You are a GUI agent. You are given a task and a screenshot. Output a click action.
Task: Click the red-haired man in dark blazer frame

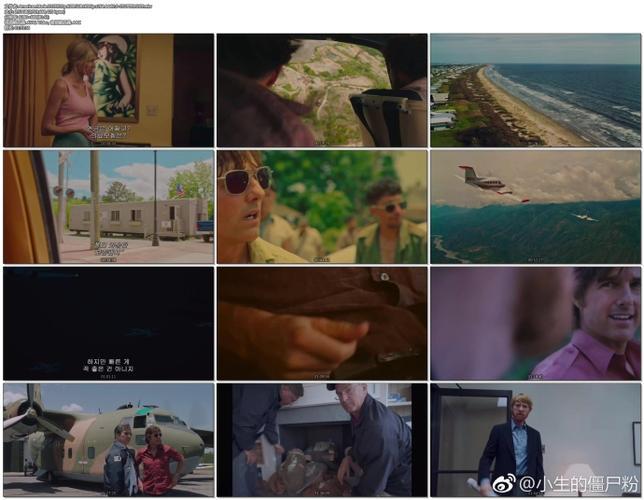click(536, 440)
